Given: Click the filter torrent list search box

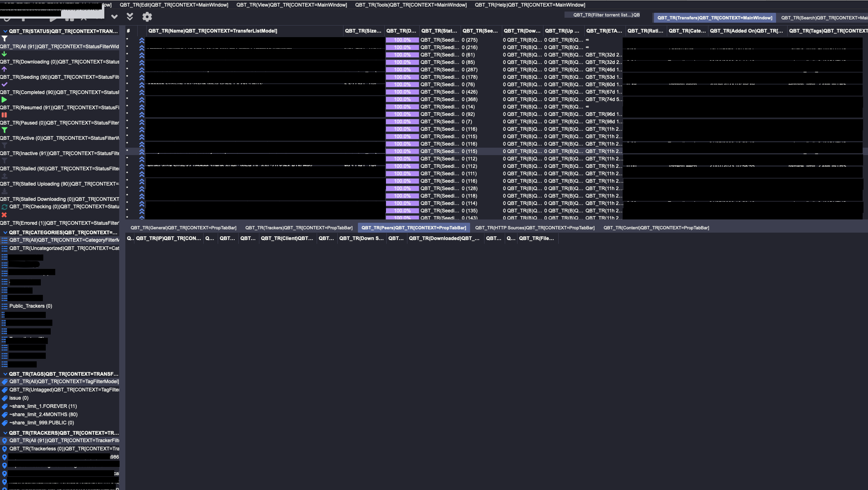Looking at the screenshot, I should [602, 14].
